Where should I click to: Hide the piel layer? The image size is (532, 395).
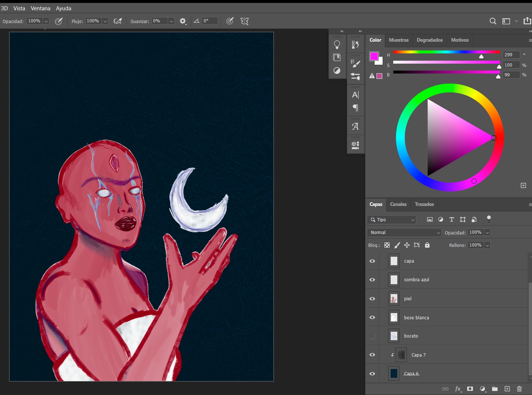[x=372, y=299]
